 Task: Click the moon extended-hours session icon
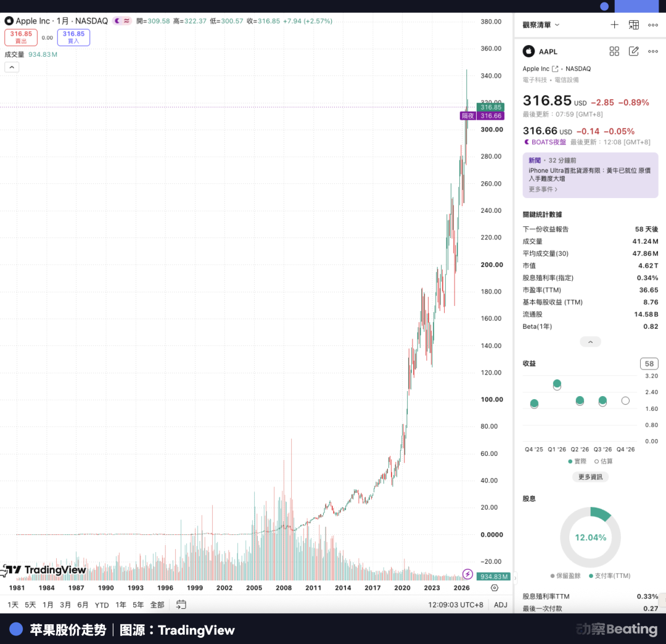tap(117, 21)
